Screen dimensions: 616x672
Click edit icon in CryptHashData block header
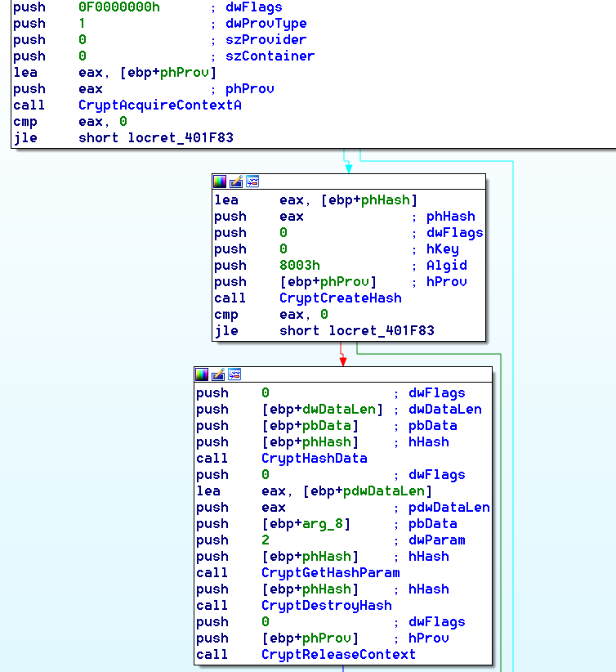point(218,374)
